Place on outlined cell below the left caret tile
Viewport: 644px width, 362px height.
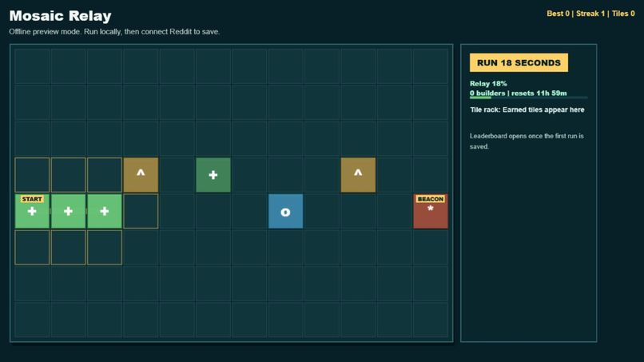[141, 211]
